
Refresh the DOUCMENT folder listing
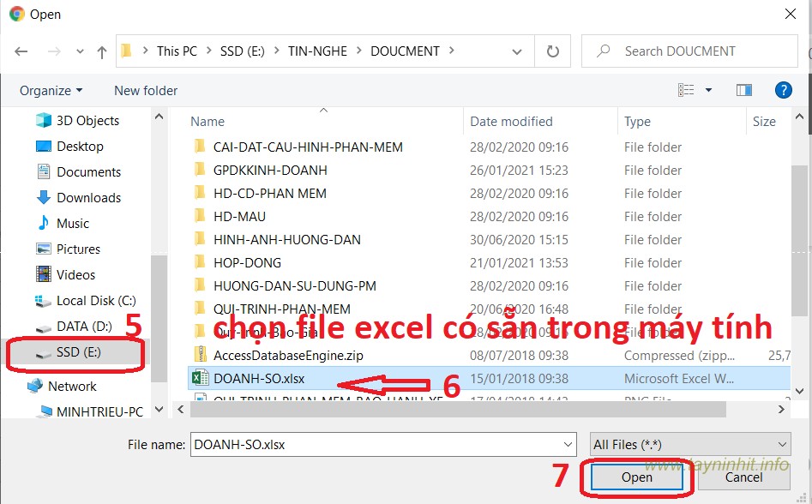tap(553, 51)
